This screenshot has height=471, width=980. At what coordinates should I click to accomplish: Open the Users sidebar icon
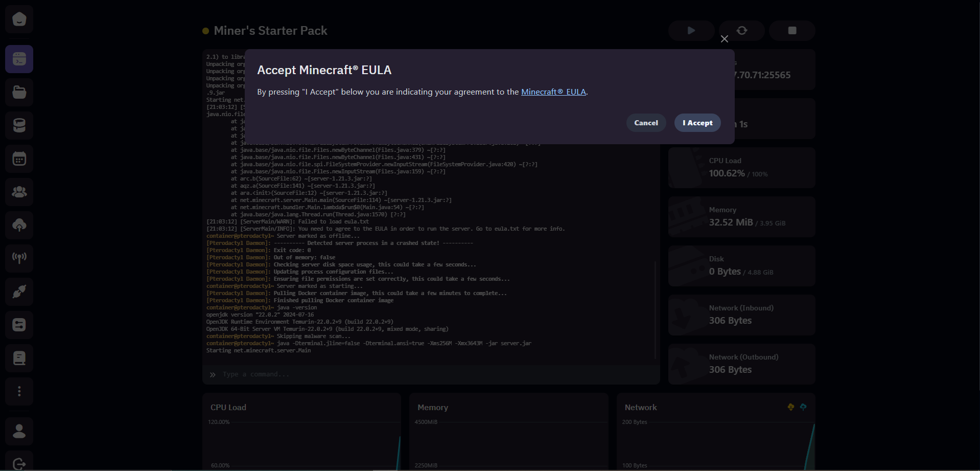tap(19, 192)
